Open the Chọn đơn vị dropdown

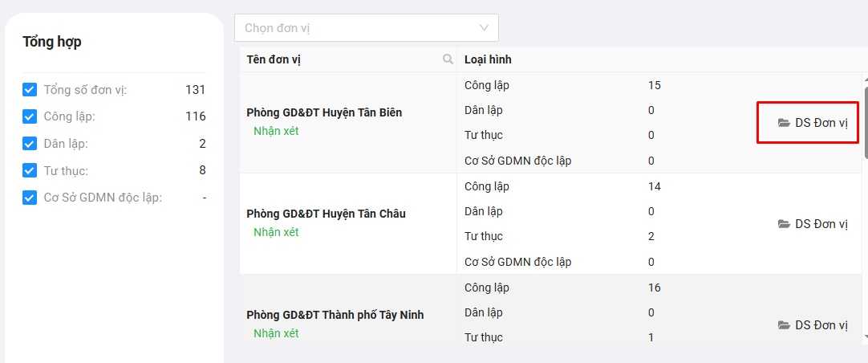(357, 28)
